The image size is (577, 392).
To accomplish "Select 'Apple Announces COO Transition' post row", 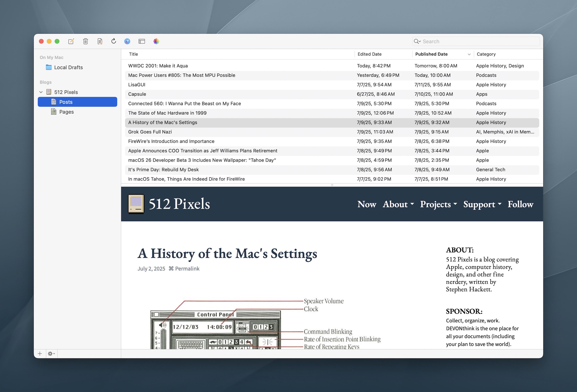I will click(332, 151).
